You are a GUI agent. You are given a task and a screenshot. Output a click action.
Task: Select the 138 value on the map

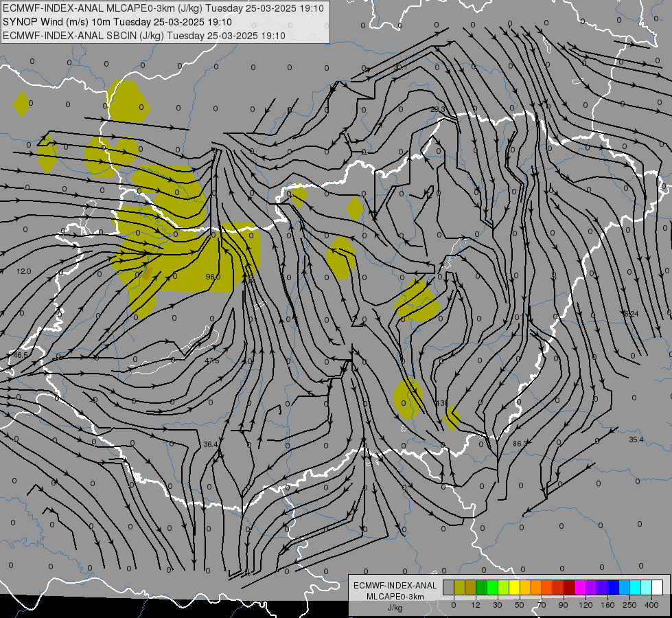click(x=441, y=403)
